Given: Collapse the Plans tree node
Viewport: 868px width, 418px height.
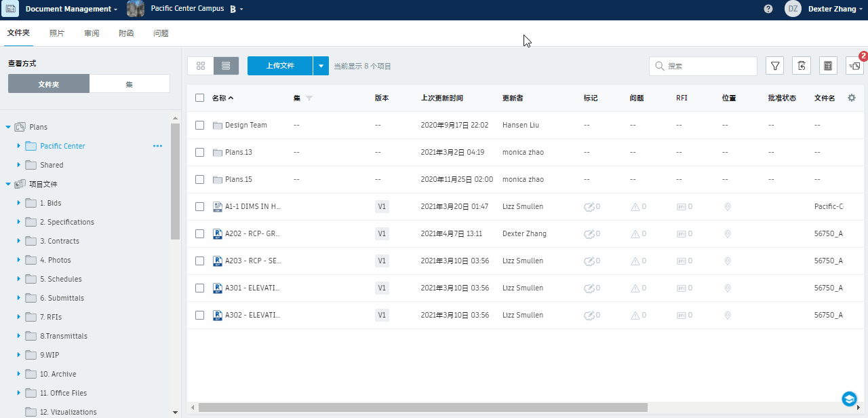Looking at the screenshot, I should coord(8,127).
